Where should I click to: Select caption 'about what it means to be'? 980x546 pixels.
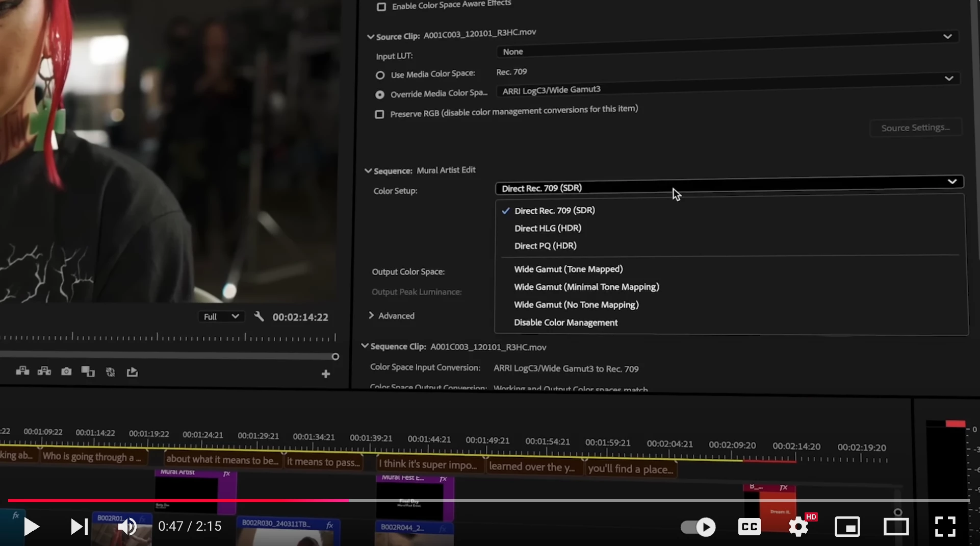[x=222, y=459]
